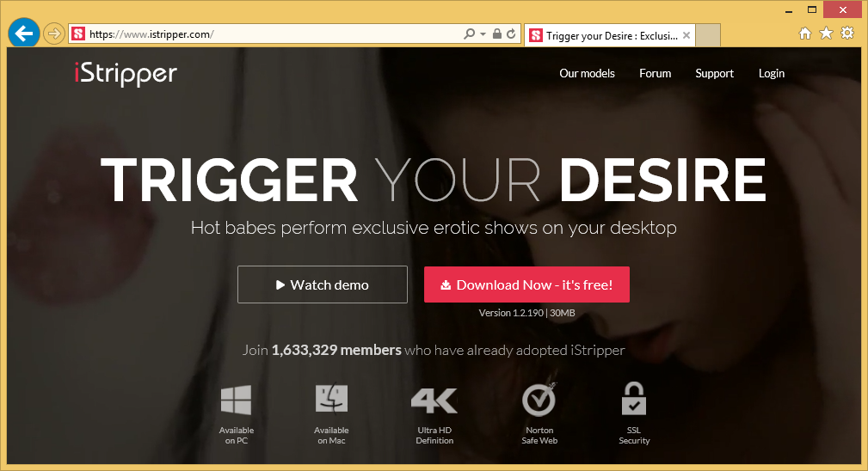Image resolution: width=868 pixels, height=471 pixels.
Task: Open the browser Tools gear icon
Action: [847, 34]
